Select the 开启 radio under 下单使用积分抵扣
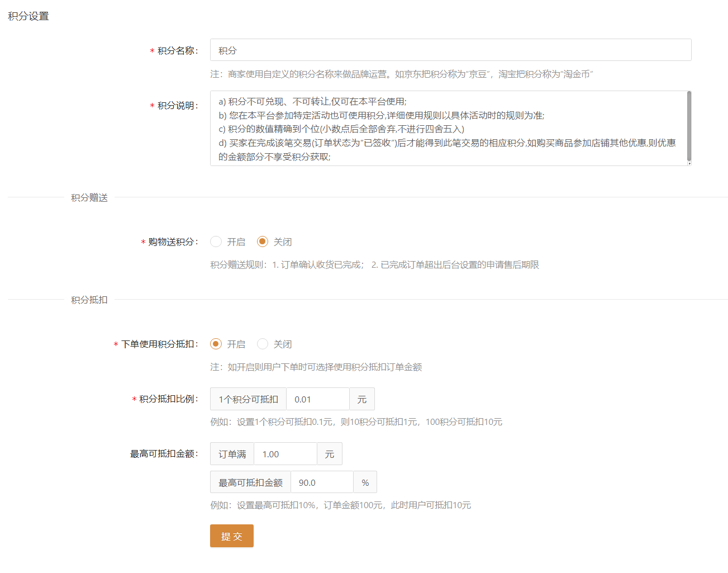 (x=216, y=344)
